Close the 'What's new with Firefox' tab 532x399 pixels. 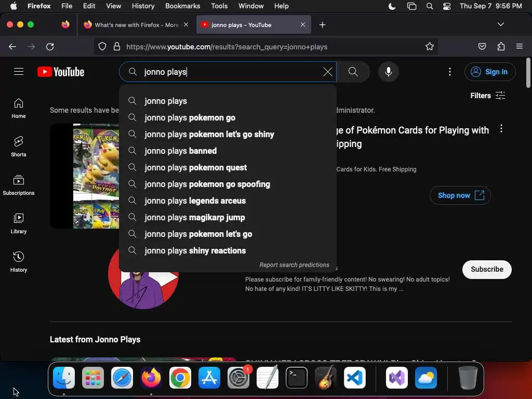pos(186,25)
